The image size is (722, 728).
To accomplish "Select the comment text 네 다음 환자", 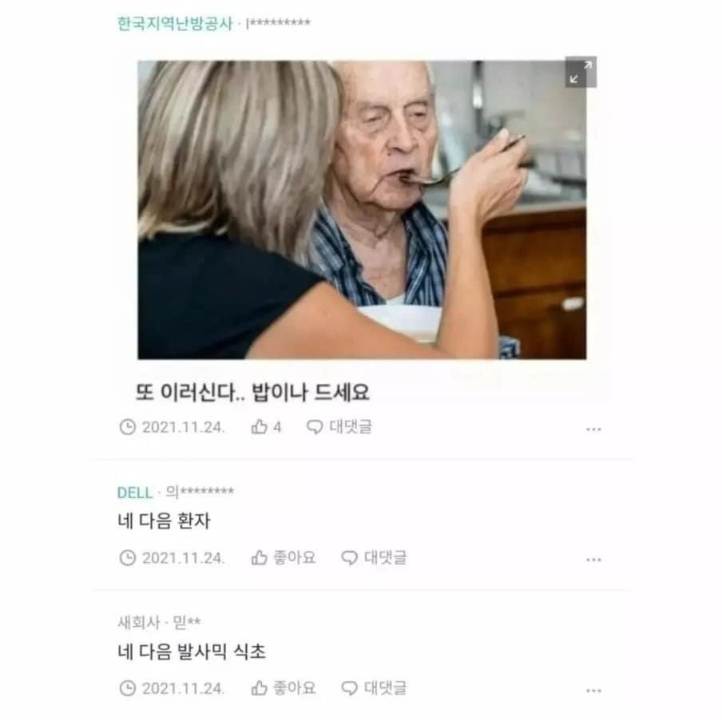I will click(x=164, y=521).
